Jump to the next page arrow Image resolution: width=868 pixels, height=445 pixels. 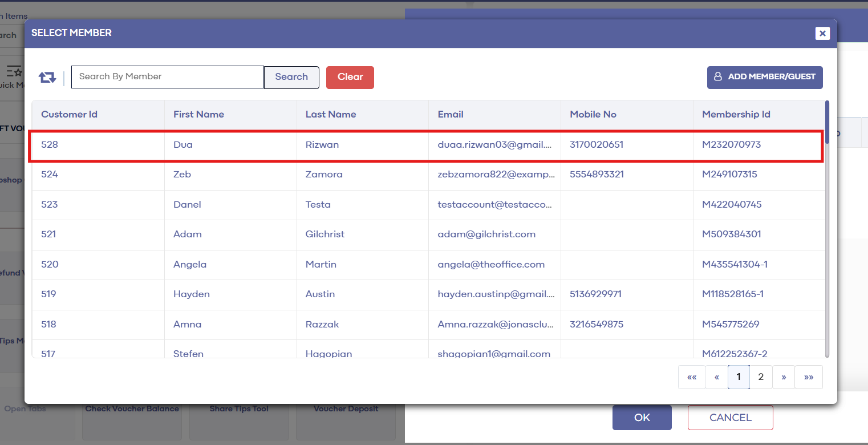[x=784, y=377]
